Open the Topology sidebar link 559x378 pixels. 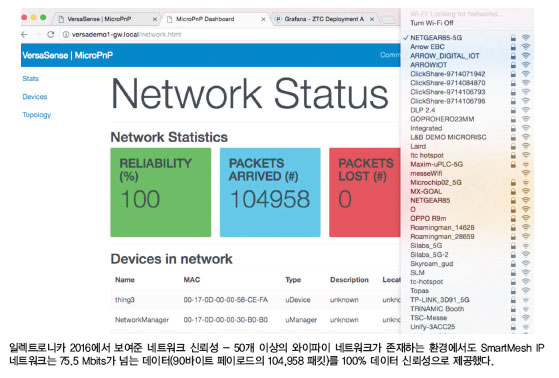37,115
